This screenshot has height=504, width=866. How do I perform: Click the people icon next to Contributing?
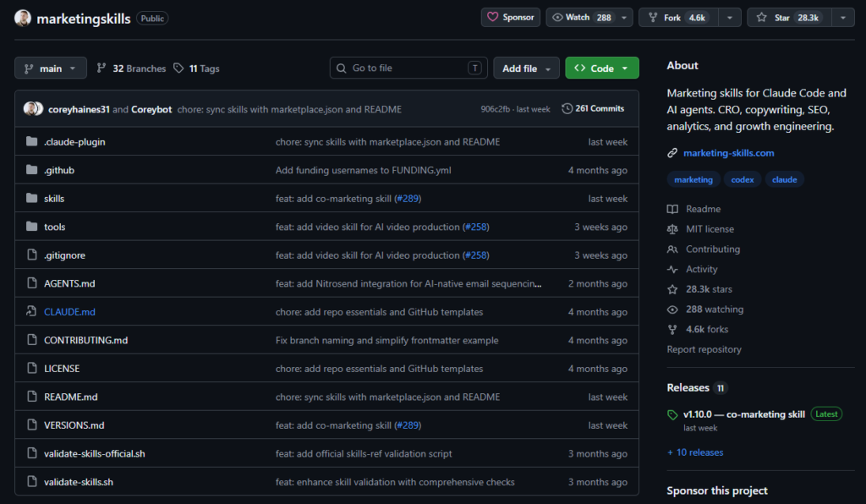point(672,249)
